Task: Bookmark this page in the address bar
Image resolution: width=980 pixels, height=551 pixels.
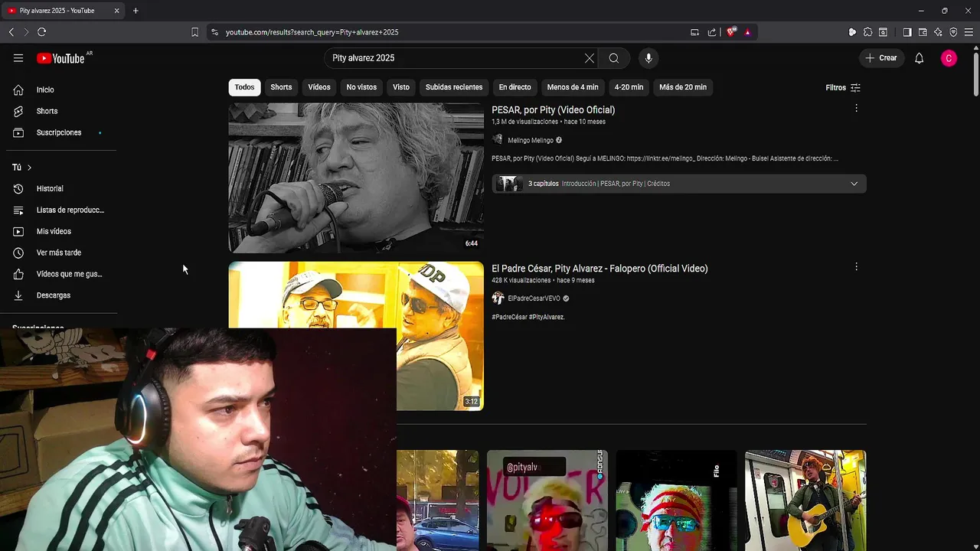Action: tap(194, 32)
